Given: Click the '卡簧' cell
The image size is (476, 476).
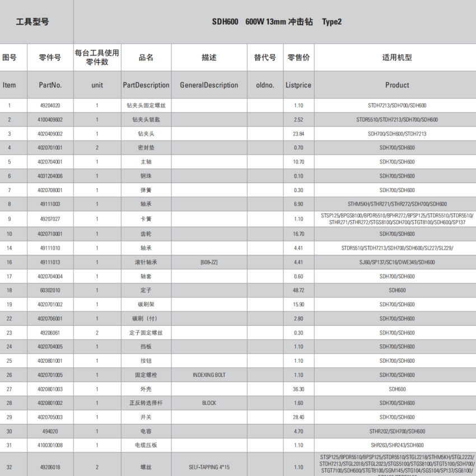Looking at the screenshot, I should 146,219.
